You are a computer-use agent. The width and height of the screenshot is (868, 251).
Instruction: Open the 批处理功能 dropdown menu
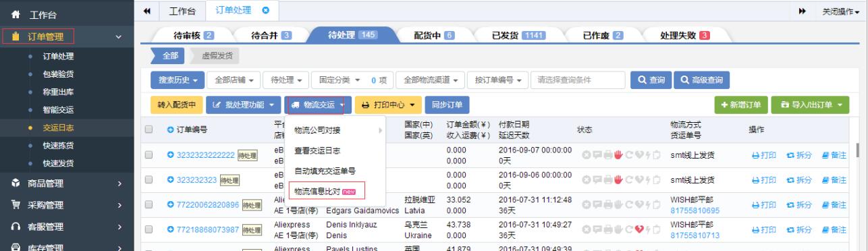244,105
